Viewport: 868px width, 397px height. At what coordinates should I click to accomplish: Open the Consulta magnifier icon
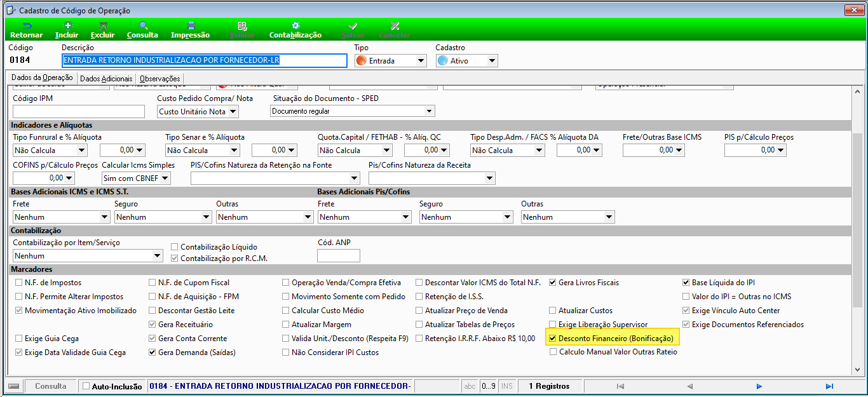(143, 25)
